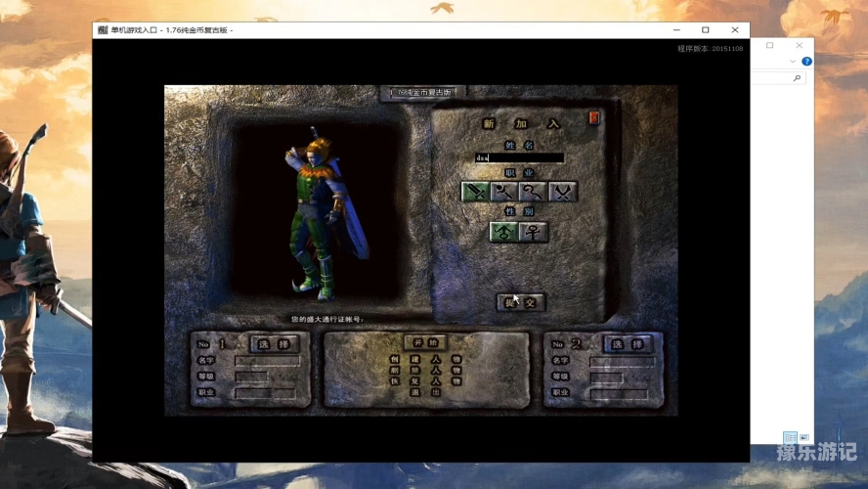The image size is (868, 489).
Task: Click the game window title bar icon
Action: pos(103,30)
